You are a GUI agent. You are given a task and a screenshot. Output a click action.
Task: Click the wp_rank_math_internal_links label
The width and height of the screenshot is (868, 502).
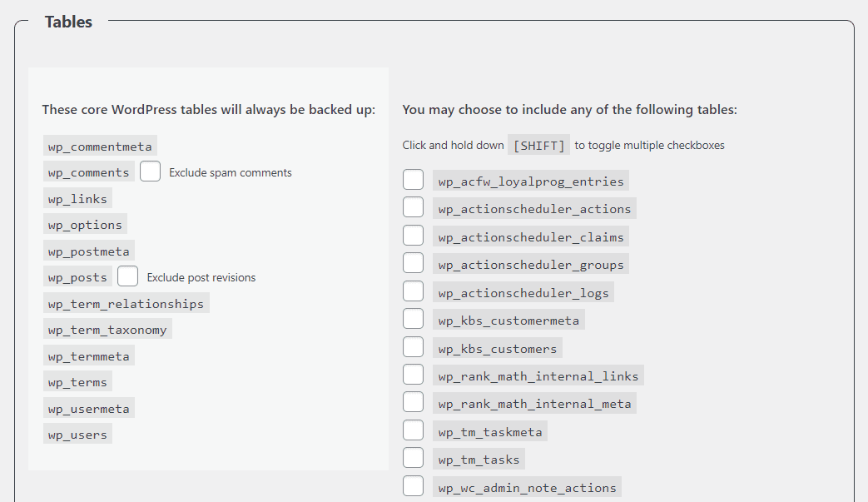point(538,376)
